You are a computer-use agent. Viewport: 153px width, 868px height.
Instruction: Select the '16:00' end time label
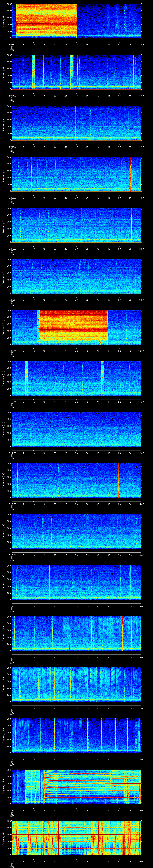pos(141,657)
